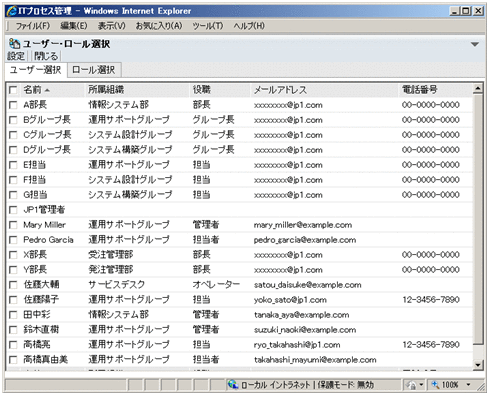Click the 発注管理部 organization cell
The height and width of the screenshot is (397, 491).
point(111,270)
